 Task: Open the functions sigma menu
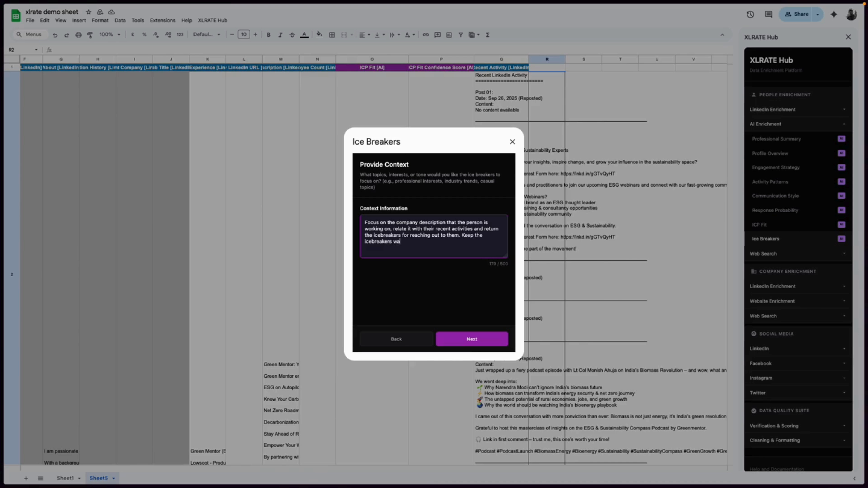[x=488, y=34]
